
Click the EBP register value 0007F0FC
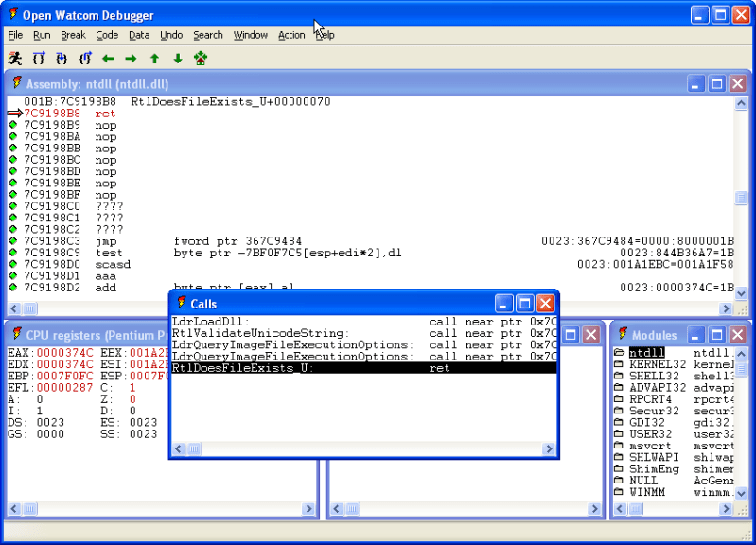(64, 376)
